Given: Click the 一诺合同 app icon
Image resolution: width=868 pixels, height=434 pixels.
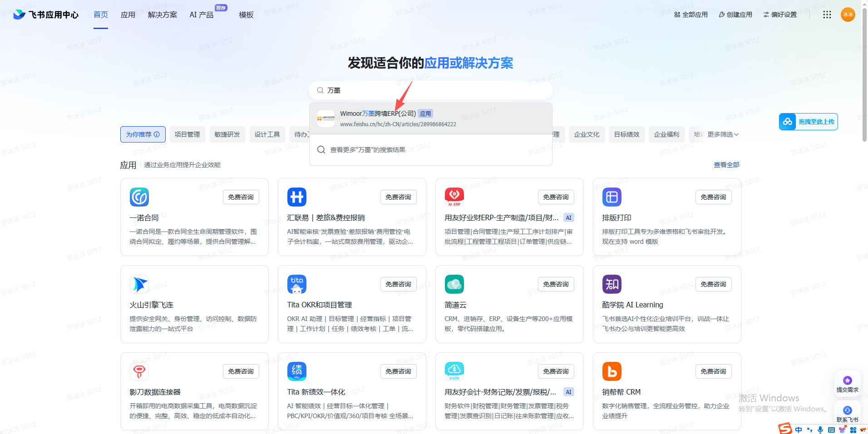Looking at the screenshot, I should pyautogui.click(x=139, y=197).
